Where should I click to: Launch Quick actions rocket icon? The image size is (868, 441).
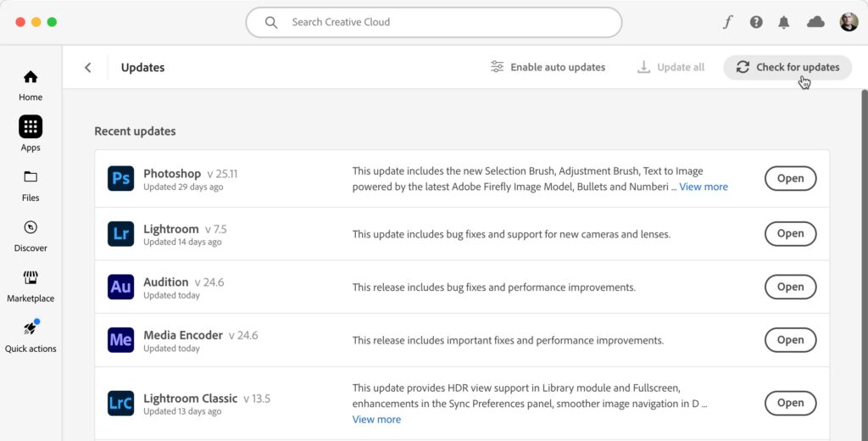point(31,328)
